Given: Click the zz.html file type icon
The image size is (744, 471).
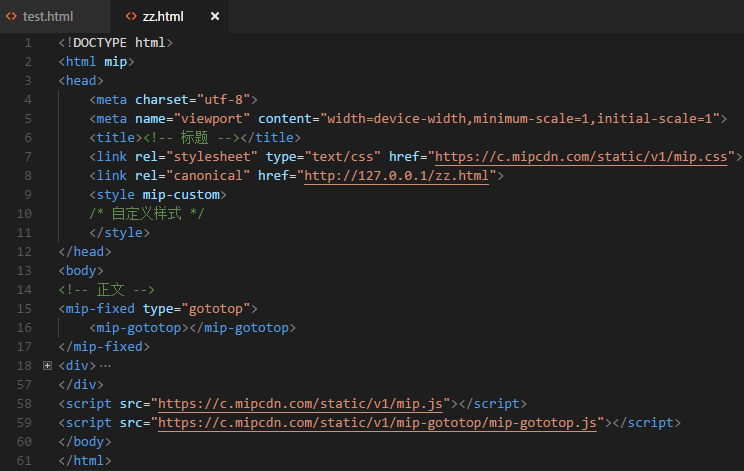Looking at the screenshot, I should (x=131, y=17).
